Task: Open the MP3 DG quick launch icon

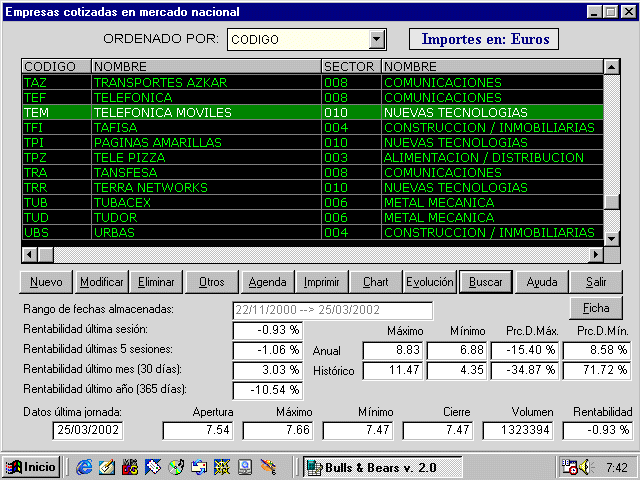Action: 130,467
